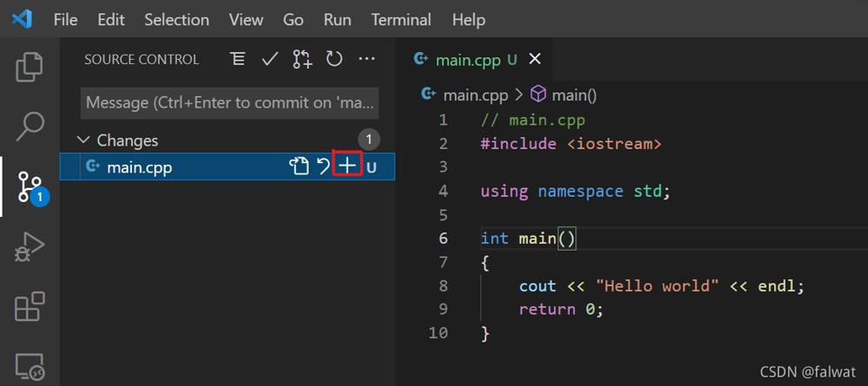Image resolution: width=868 pixels, height=386 pixels.
Task: Click the U untracked status of main.cpp
Action: click(x=372, y=167)
